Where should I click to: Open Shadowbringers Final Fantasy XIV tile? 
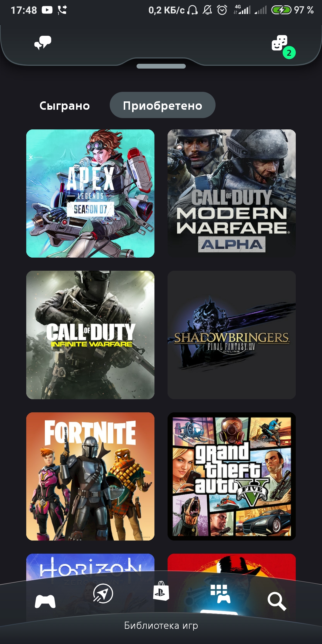point(232,335)
